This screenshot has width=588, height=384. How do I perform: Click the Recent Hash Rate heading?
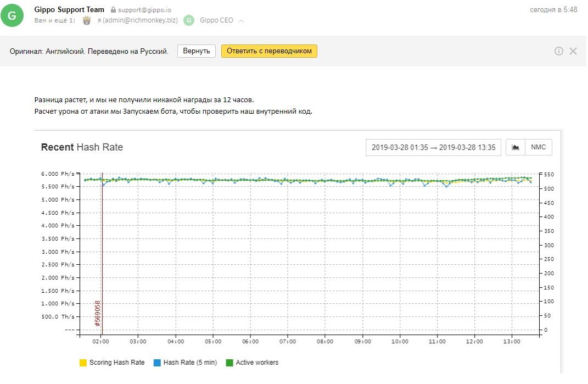(x=82, y=147)
